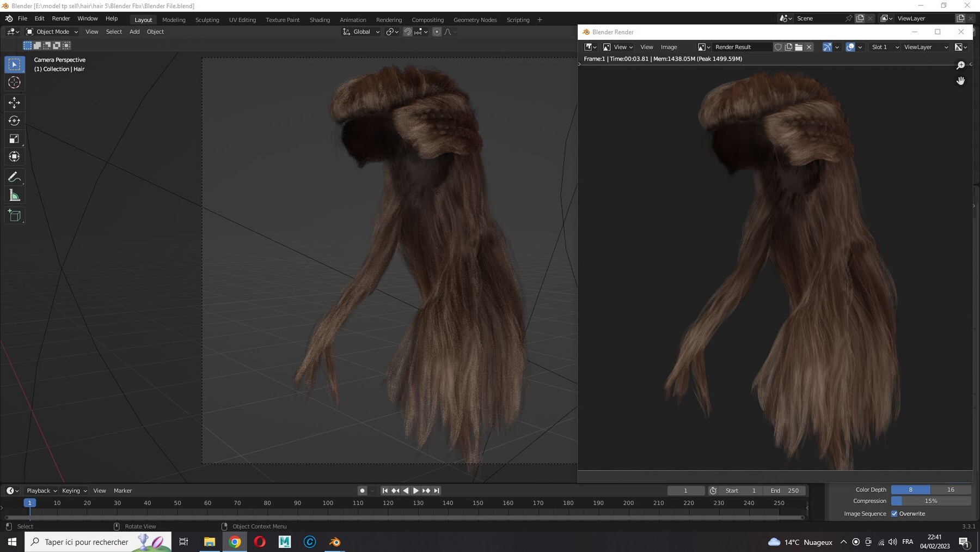Toggle proportional editing in the viewport header

pyautogui.click(x=437, y=32)
